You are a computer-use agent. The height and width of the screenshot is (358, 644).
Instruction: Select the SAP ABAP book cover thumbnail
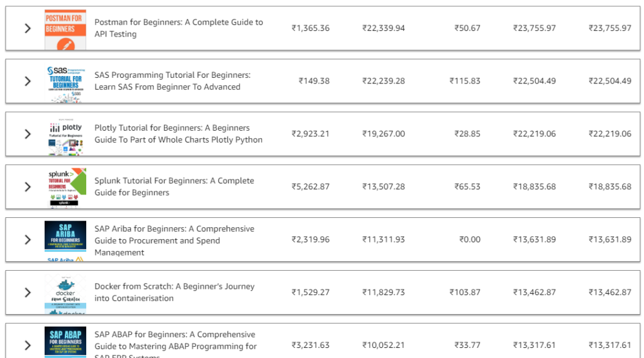pyautogui.click(x=65, y=342)
